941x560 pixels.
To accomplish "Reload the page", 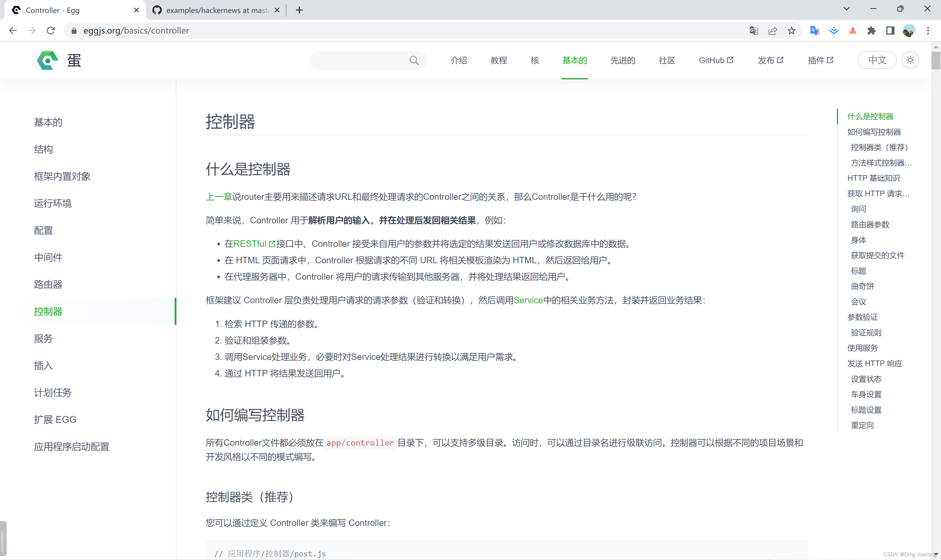I will [51, 31].
